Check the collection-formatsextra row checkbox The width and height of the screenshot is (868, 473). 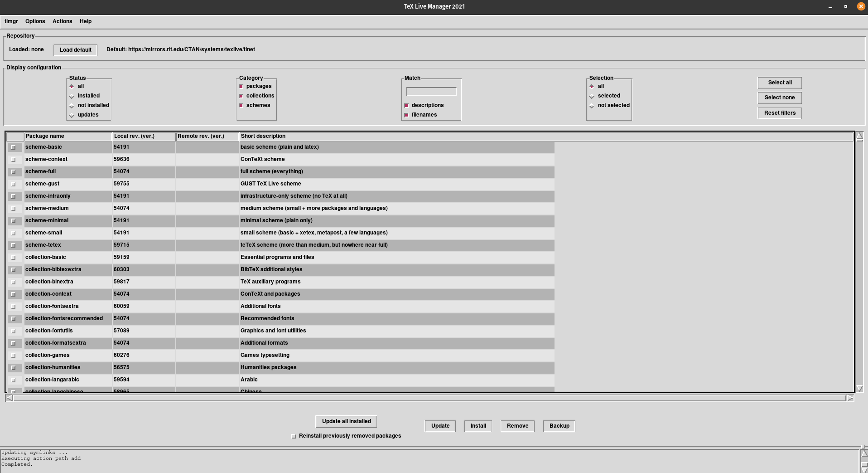13,343
